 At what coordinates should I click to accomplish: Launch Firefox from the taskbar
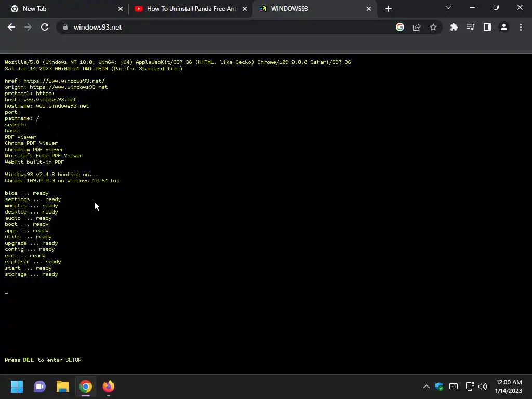click(109, 387)
